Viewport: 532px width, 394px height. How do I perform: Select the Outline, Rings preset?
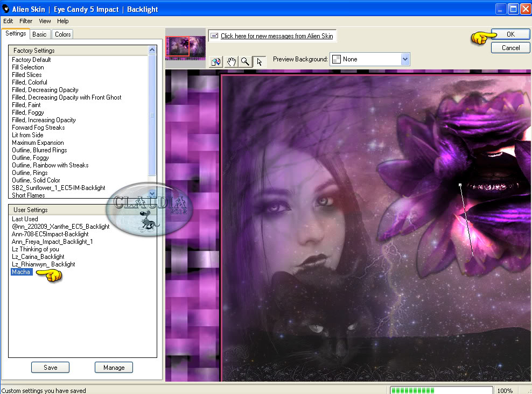[30, 173]
